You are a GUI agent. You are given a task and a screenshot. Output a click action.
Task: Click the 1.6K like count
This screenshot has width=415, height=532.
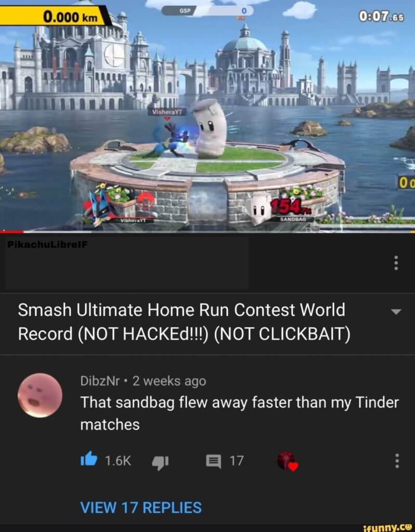pos(118,461)
